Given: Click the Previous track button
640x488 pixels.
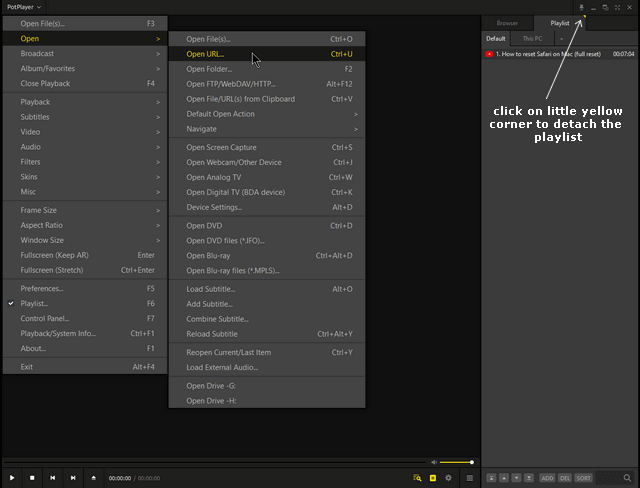Looking at the screenshot, I should click(x=53, y=478).
